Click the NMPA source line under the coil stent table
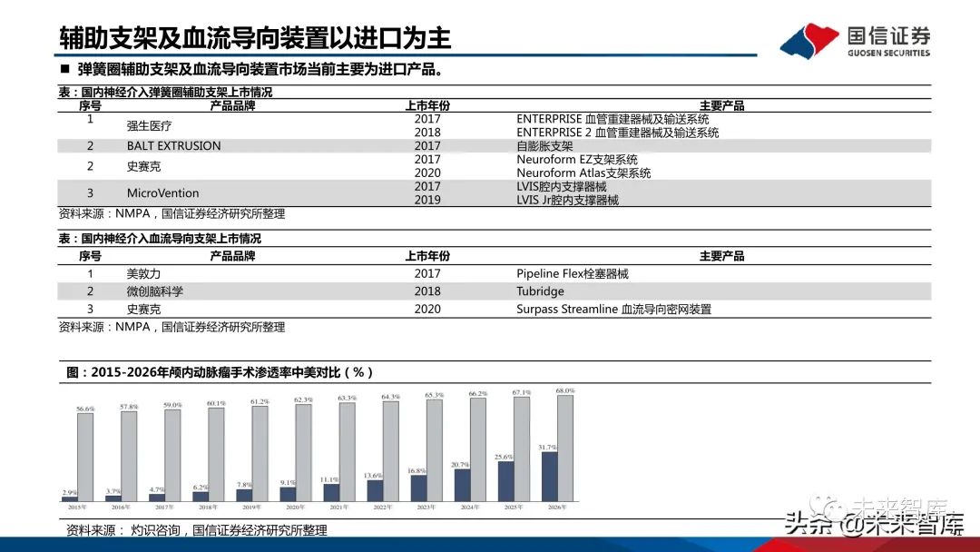Image resolution: width=980 pixels, height=552 pixels. point(171,213)
